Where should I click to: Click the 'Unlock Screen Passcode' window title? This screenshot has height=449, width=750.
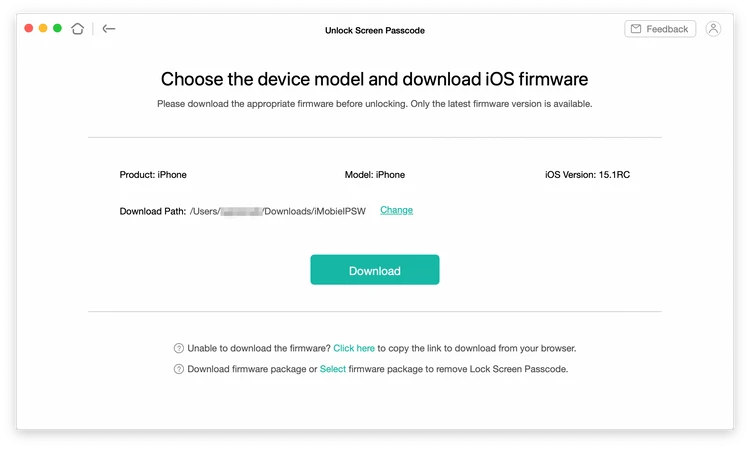pos(375,30)
